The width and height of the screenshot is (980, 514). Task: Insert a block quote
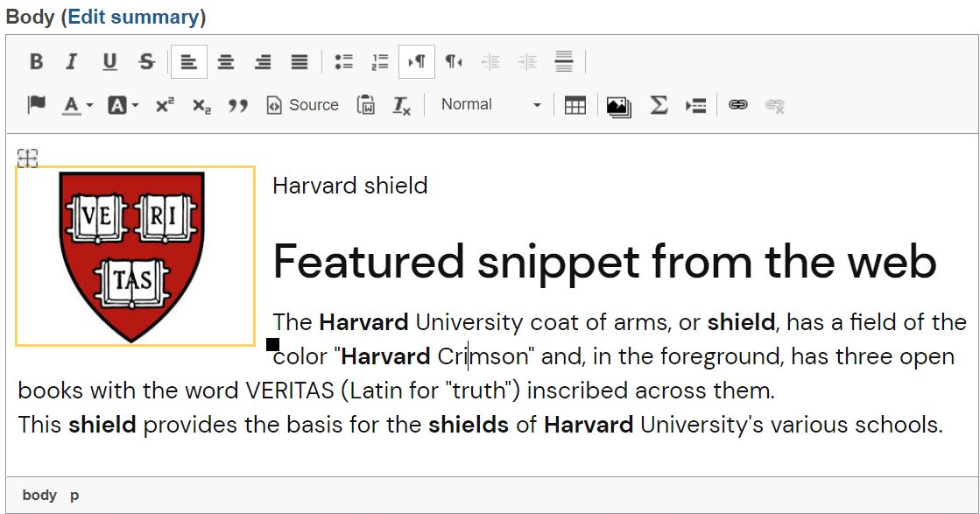click(x=238, y=105)
